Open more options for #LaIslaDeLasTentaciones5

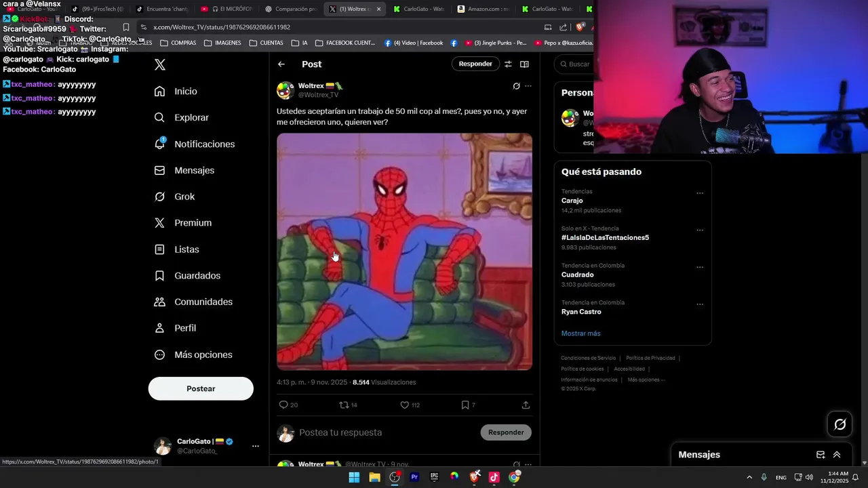pos(700,230)
